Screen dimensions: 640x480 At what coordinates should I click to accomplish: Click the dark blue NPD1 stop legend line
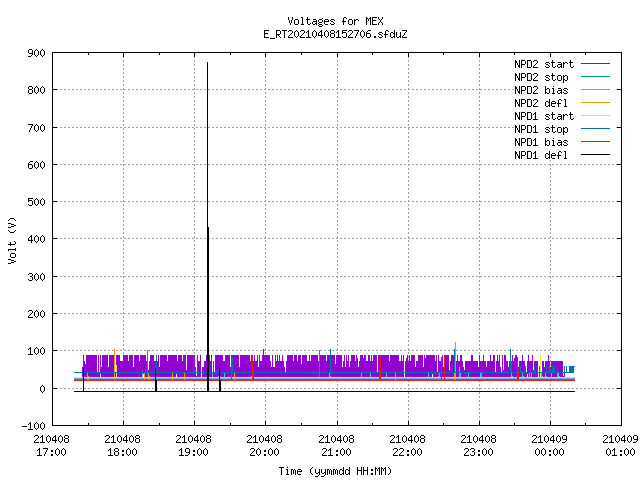[x=595, y=129]
